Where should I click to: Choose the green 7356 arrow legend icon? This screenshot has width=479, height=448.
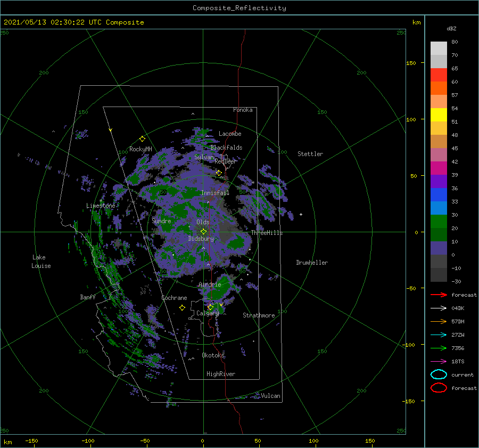point(439,348)
